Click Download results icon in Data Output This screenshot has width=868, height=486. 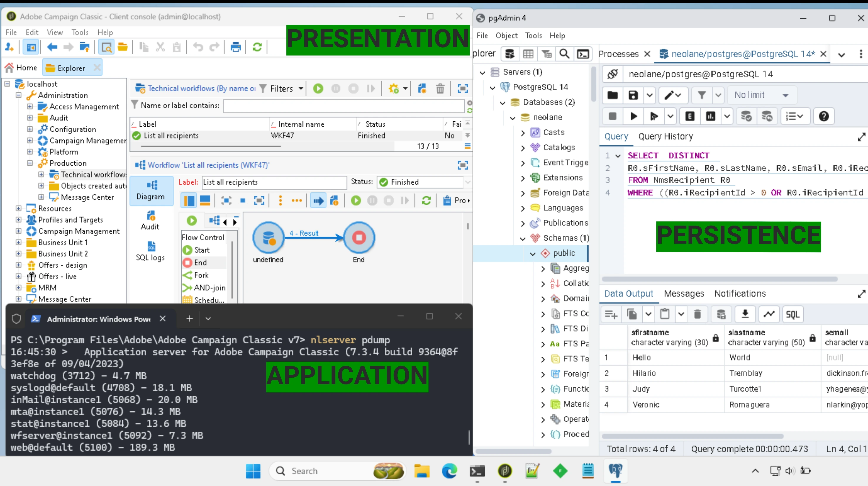745,314
